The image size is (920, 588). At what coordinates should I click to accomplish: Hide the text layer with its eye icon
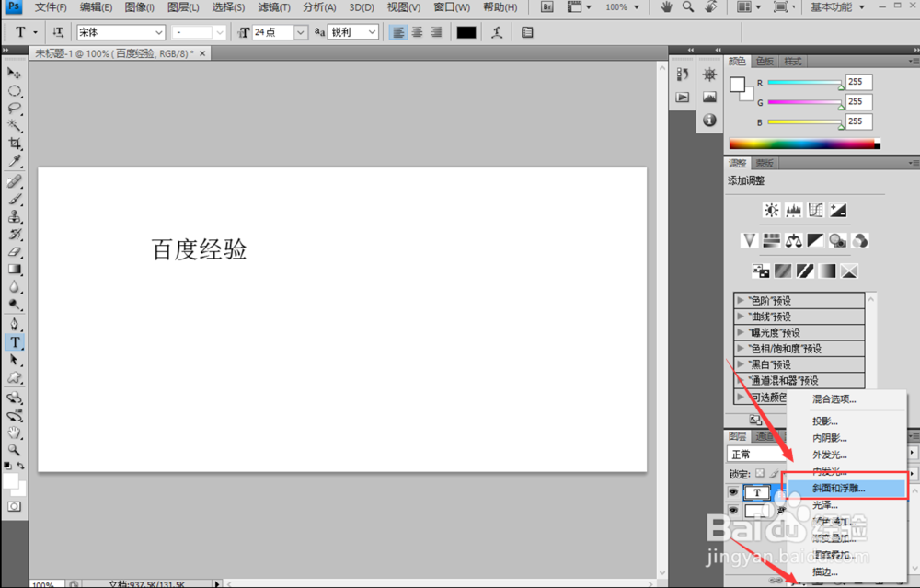click(x=732, y=491)
